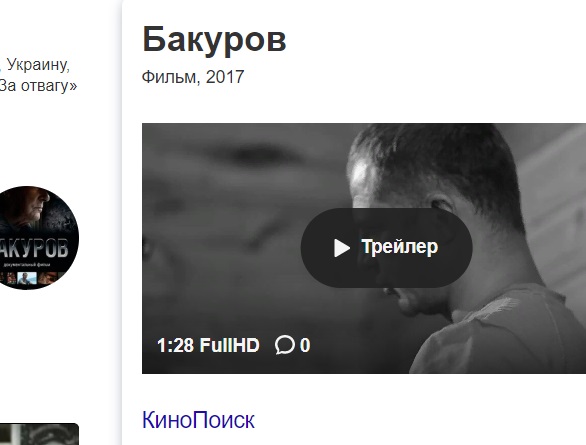Click the old man's face on round poster
The image size is (586, 445).
click(x=32, y=207)
